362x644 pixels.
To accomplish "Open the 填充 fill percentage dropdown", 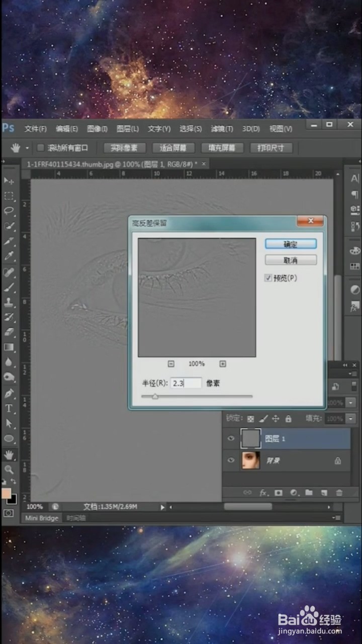I will 350,419.
